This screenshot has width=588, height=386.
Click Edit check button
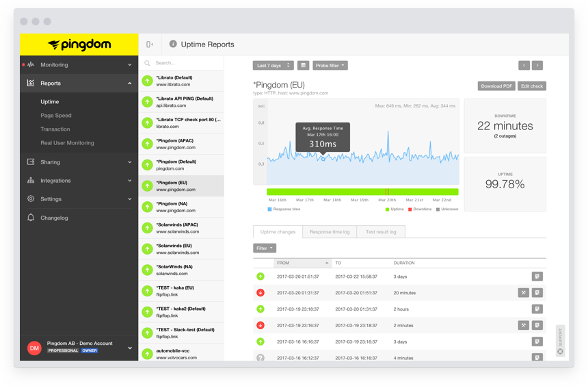coord(532,86)
